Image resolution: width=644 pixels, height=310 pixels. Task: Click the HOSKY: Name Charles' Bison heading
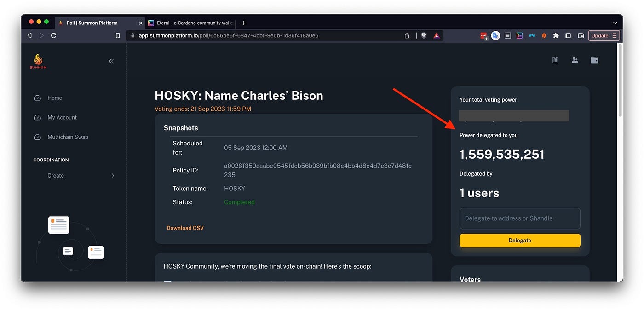tap(239, 96)
